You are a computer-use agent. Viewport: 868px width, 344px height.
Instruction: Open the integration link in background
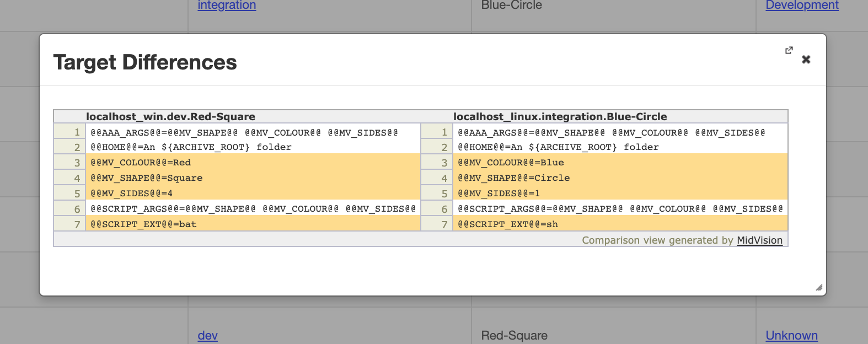227,5
